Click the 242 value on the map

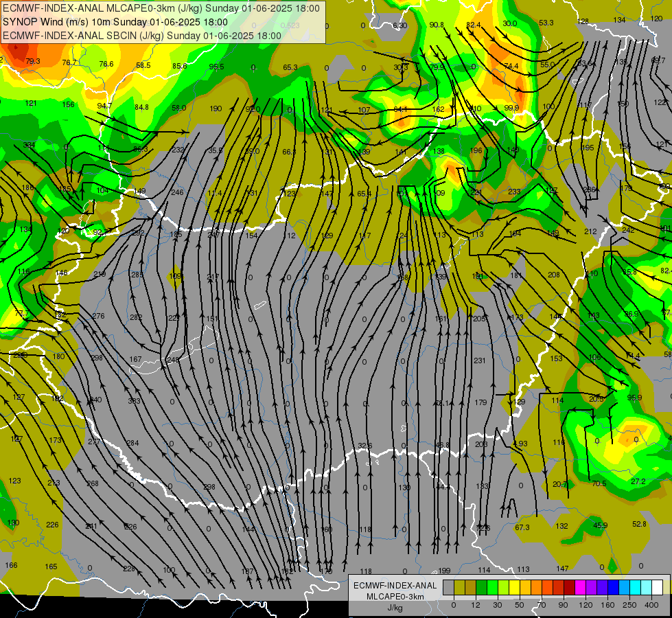point(628,230)
